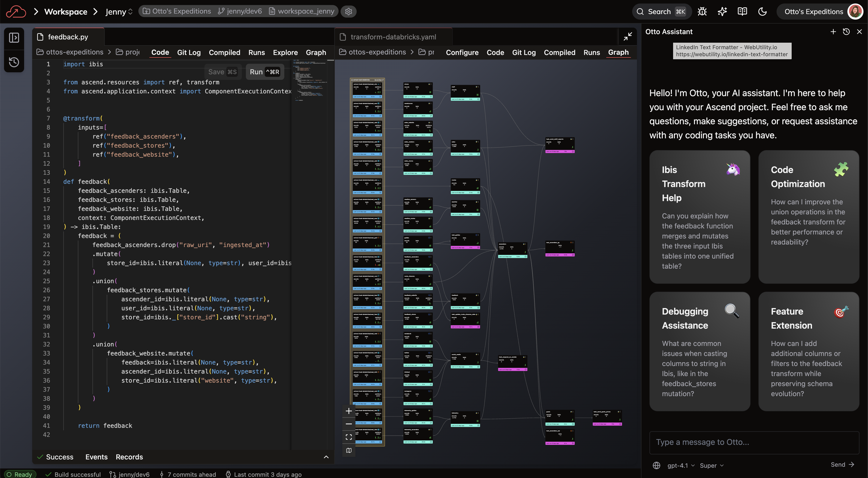Click the Run button in code editor

coord(264,72)
